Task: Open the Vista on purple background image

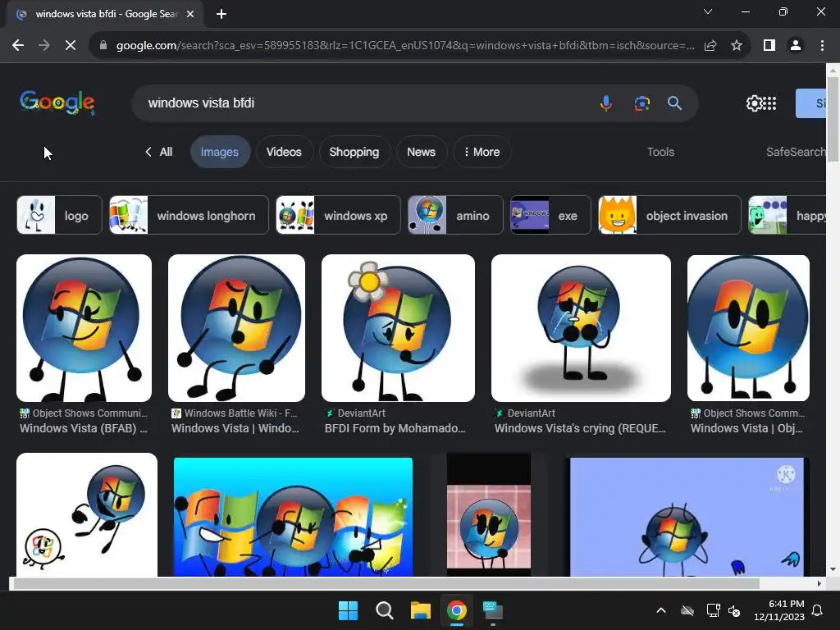Action: [687, 517]
